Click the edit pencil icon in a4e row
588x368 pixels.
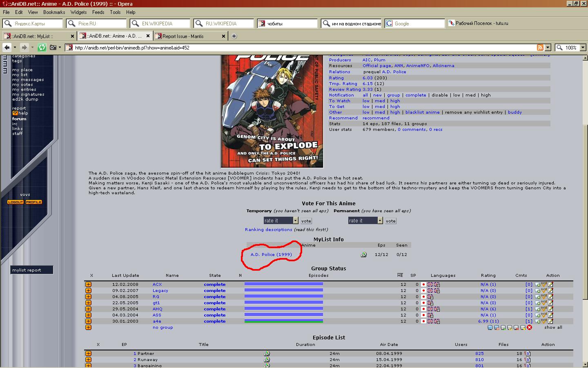pos(550,321)
